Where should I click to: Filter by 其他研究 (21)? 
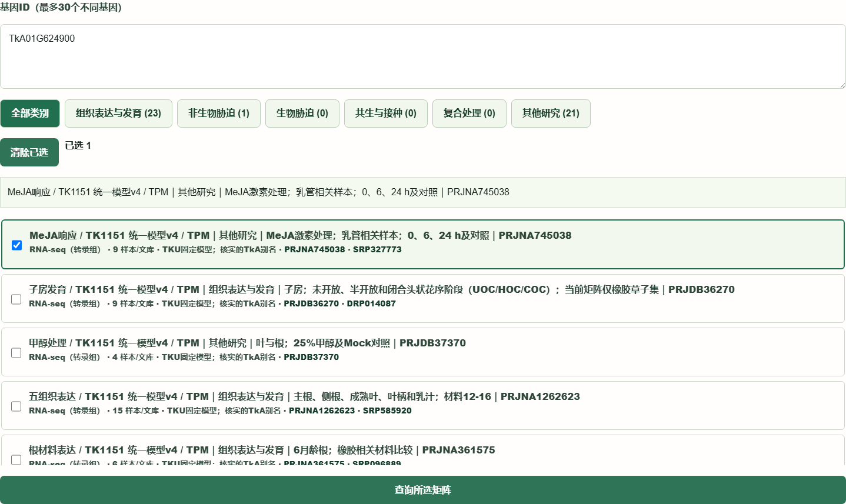click(551, 114)
